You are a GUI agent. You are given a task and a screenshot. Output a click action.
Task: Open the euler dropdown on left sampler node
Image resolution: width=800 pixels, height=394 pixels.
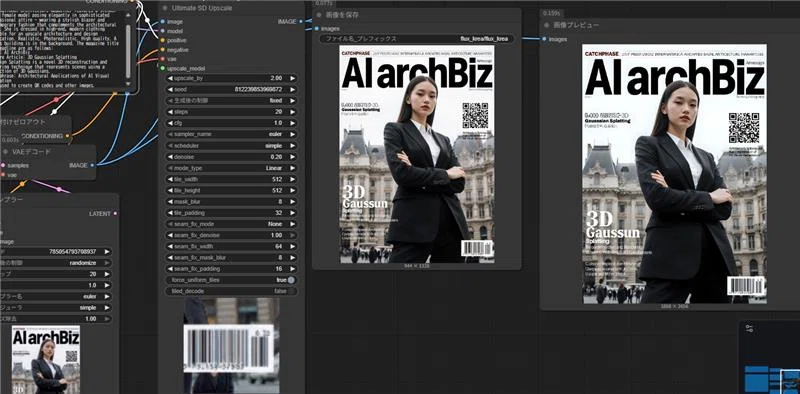point(56,297)
